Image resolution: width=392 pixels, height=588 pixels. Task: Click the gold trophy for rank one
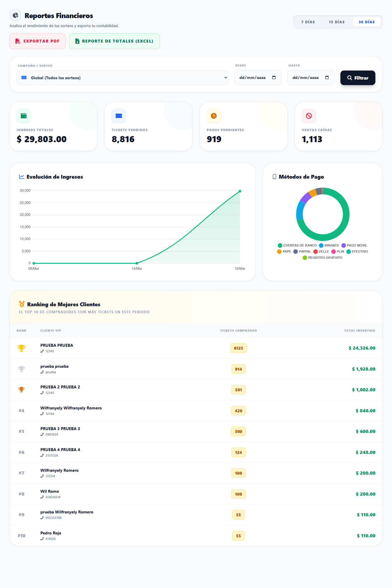21,348
